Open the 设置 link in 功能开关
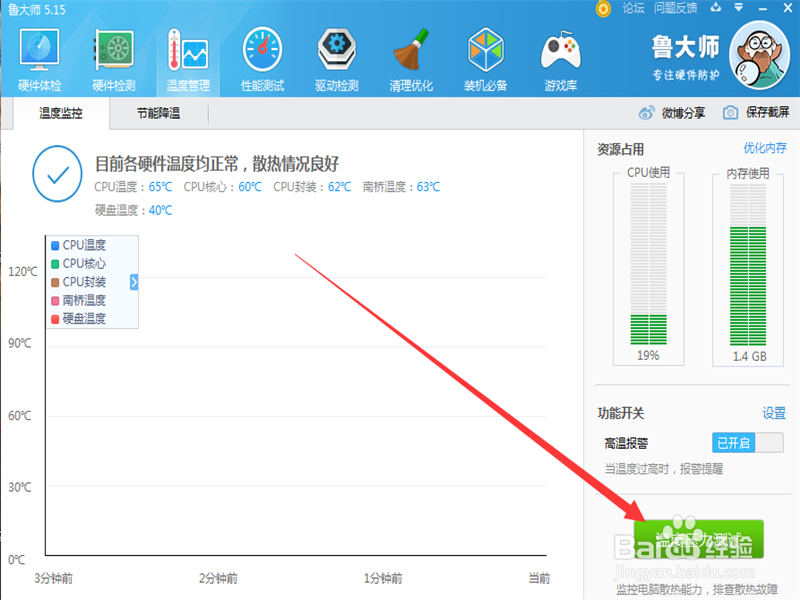800x600 pixels. [x=774, y=413]
